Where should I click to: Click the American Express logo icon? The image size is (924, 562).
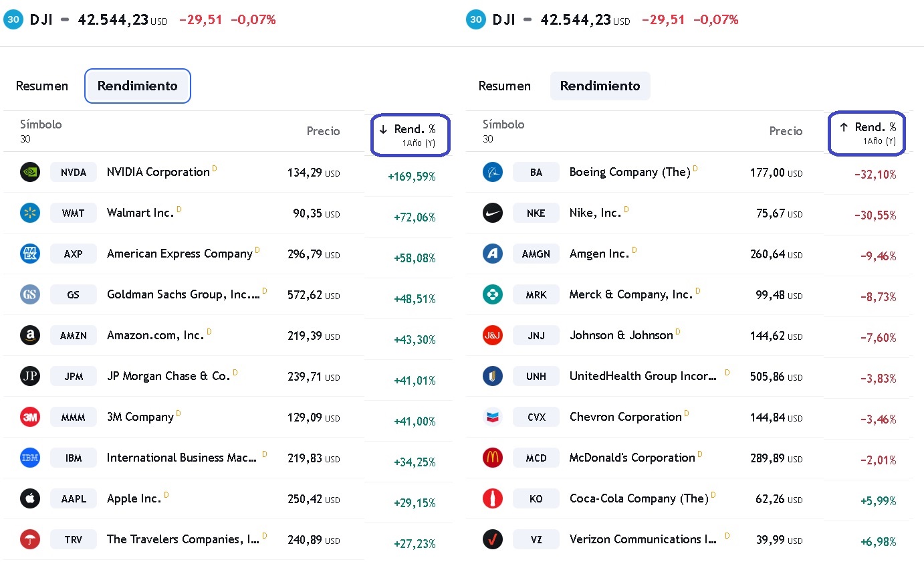(x=30, y=254)
